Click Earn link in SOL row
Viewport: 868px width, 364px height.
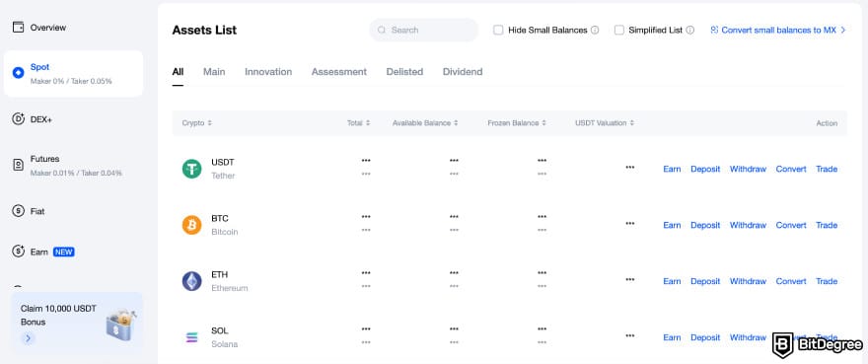(672, 337)
